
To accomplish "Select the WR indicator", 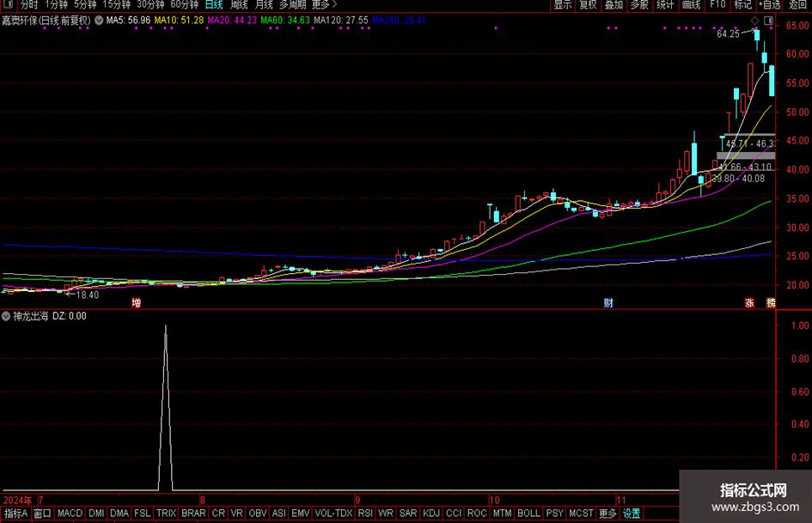I will (385, 514).
